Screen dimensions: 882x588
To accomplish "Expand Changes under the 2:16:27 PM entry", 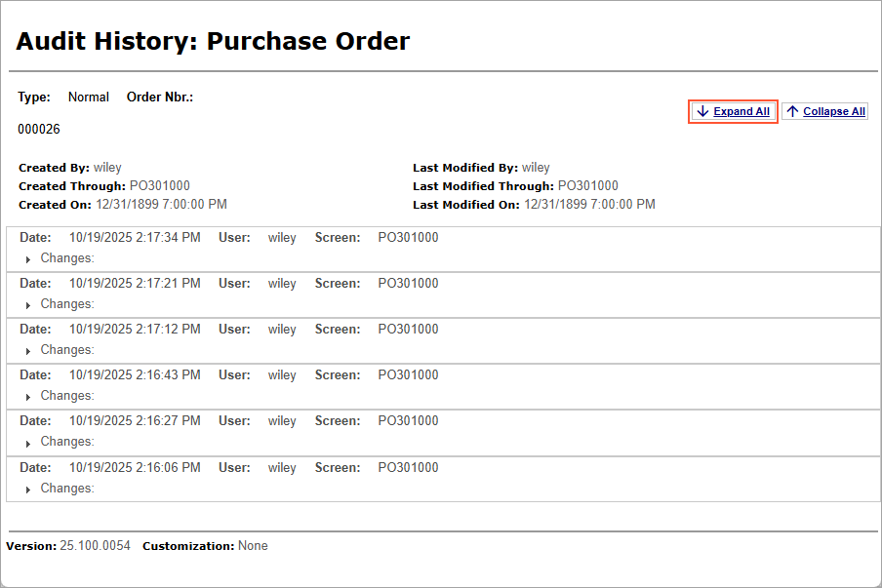I will 28,443.
